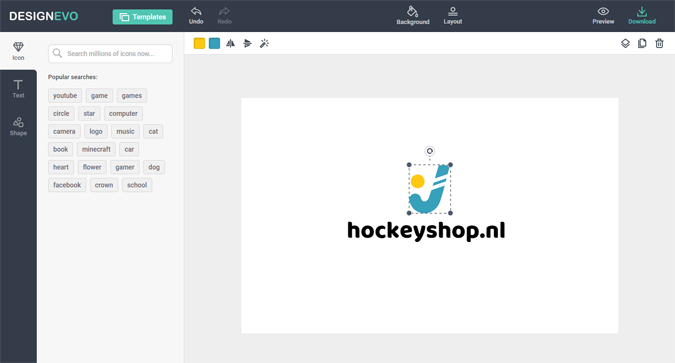
Task: Click the magnifier search icon
Action: pos(57,53)
